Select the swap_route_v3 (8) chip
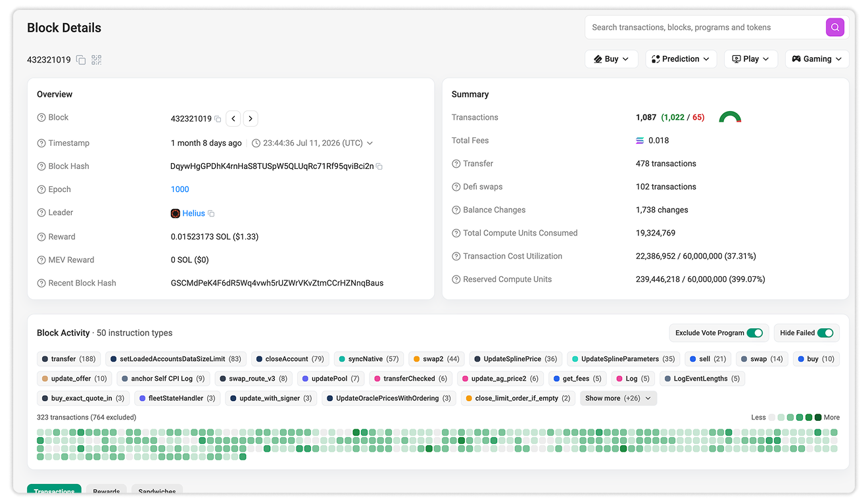 click(254, 379)
